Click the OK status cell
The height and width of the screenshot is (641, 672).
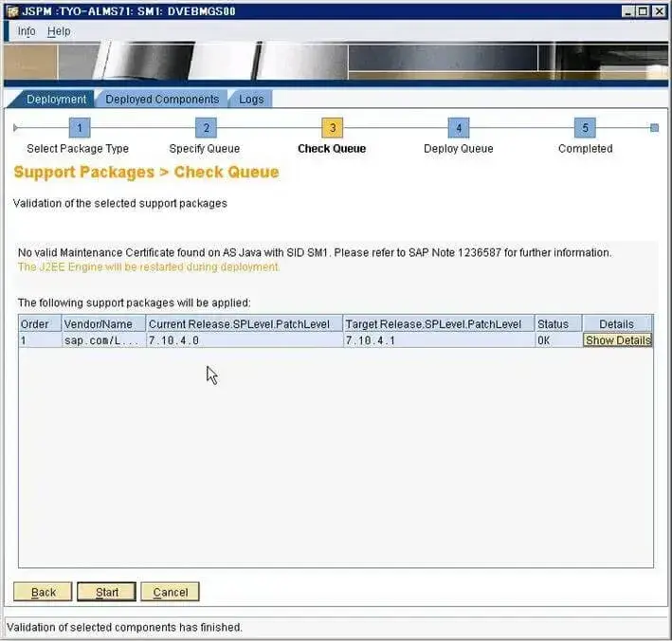[x=558, y=340]
